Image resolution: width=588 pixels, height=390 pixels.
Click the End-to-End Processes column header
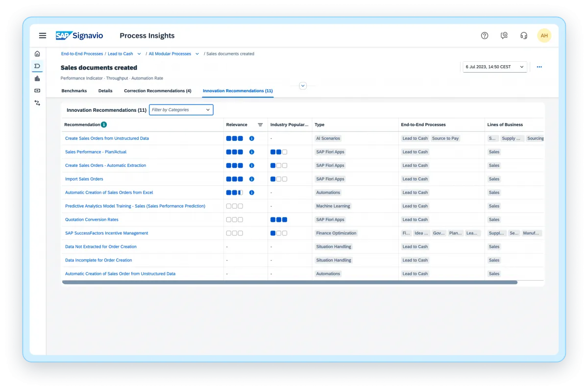(423, 125)
